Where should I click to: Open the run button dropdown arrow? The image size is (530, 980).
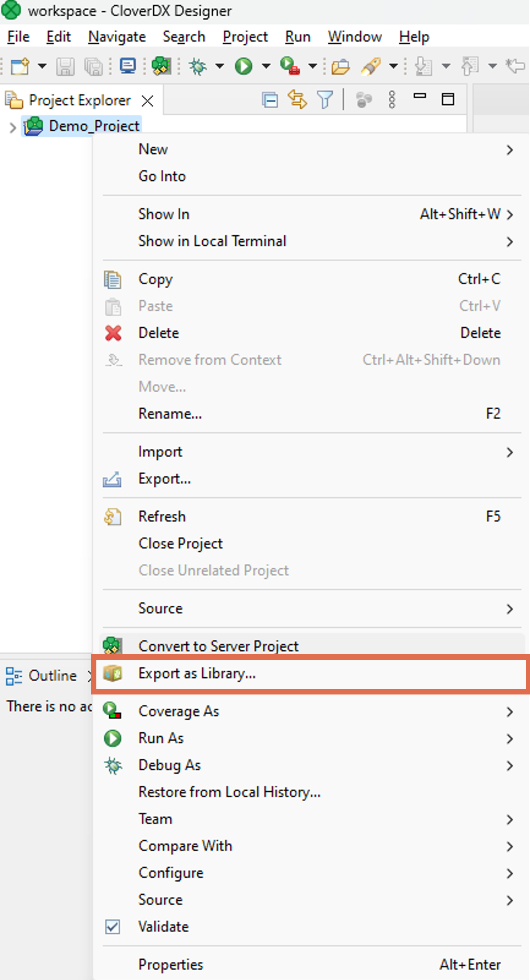[266, 67]
